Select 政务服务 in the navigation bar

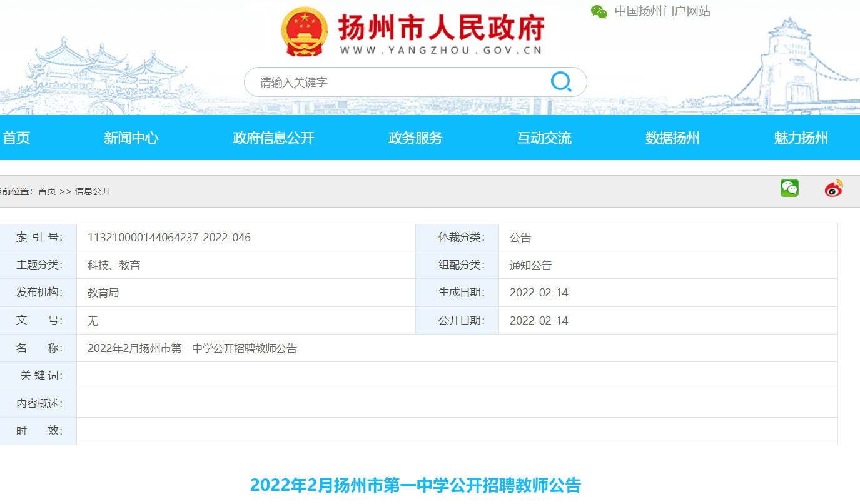tap(415, 138)
